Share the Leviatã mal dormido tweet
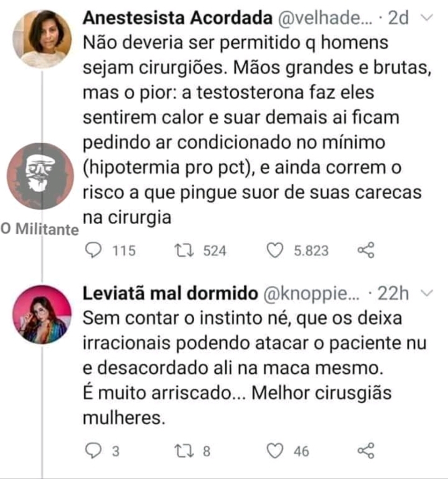Image resolution: width=448 pixels, height=479 pixels. coord(366,451)
